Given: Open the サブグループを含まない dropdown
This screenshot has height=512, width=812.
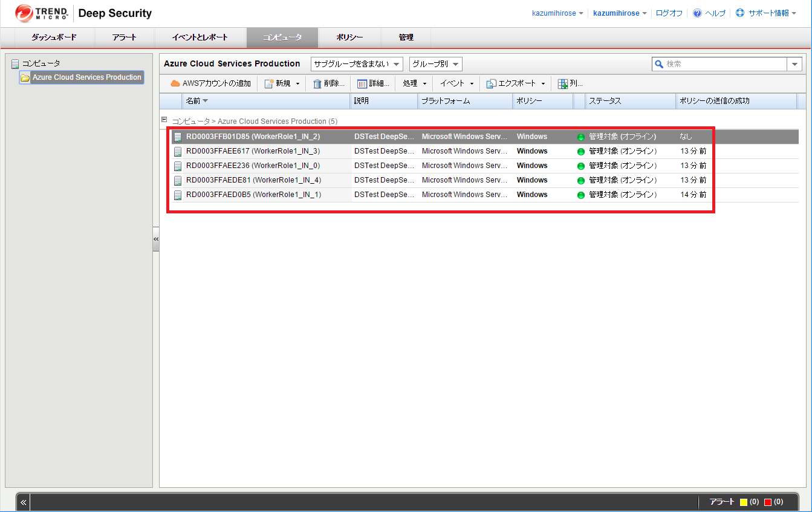Looking at the screenshot, I should click(357, 64).
